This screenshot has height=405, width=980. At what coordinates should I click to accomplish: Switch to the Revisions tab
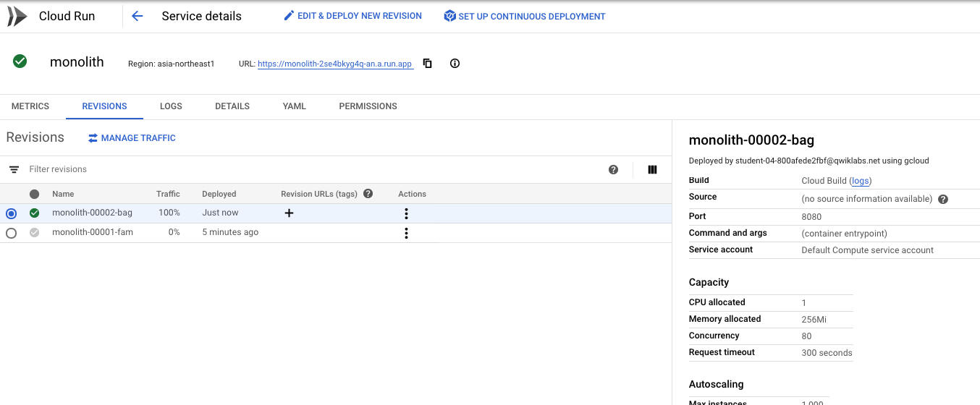tap(105, 106)
